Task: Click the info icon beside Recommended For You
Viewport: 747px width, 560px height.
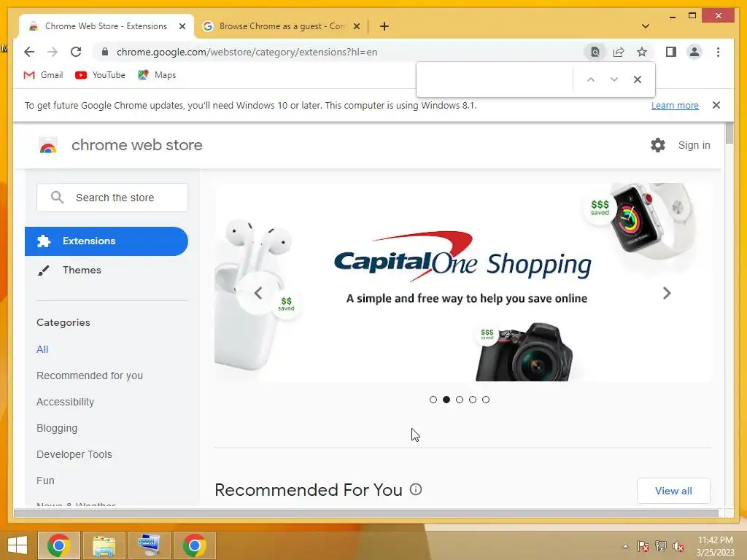Action: (416, 489)
